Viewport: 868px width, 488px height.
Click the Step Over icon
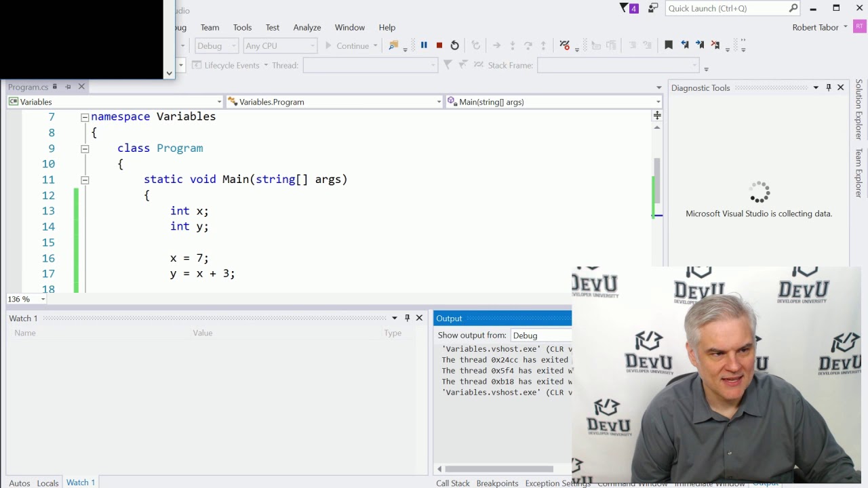528,45
